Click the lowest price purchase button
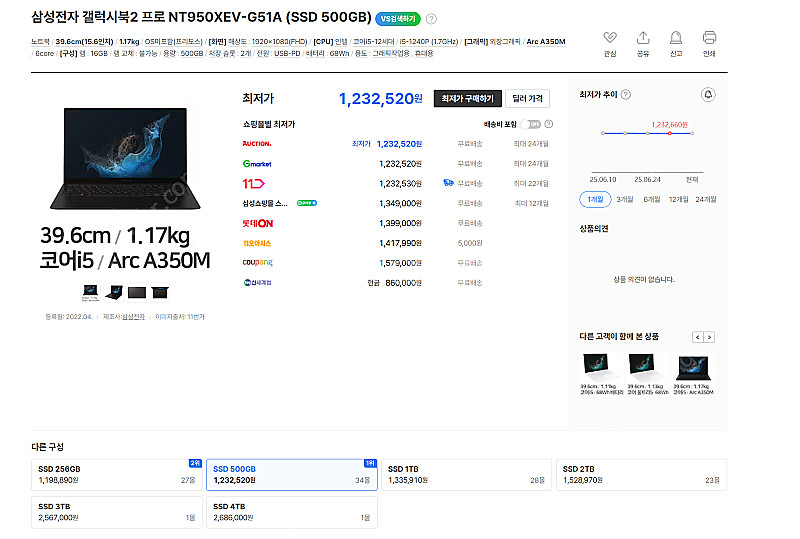The image size is (800, 539). (x=467, y=99)
